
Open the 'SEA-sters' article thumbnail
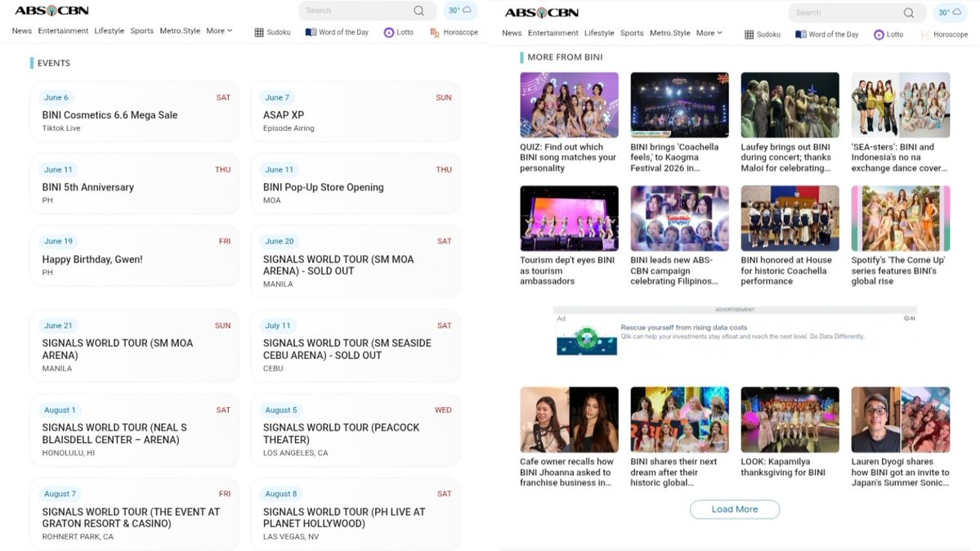click(x=901, y=105)
